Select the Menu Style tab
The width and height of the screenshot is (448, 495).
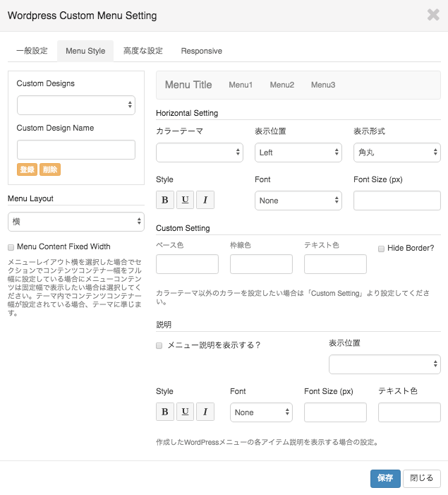[85, 51]
